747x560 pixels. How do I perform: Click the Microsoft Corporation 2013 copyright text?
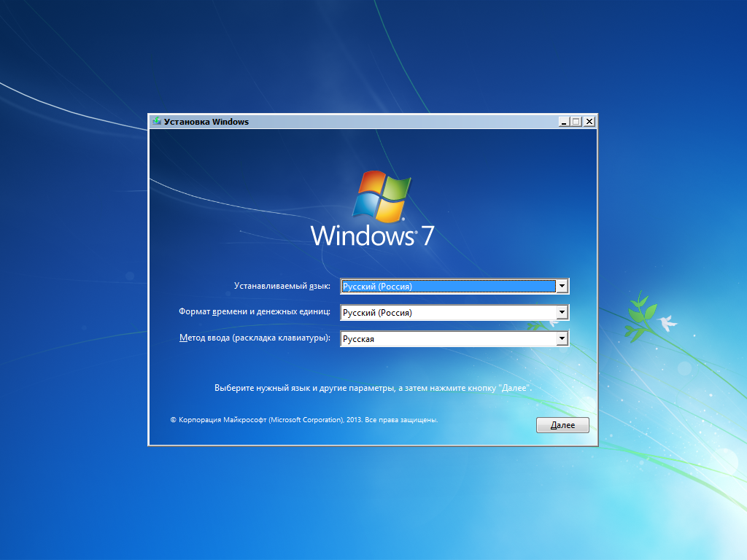[304, 420]
